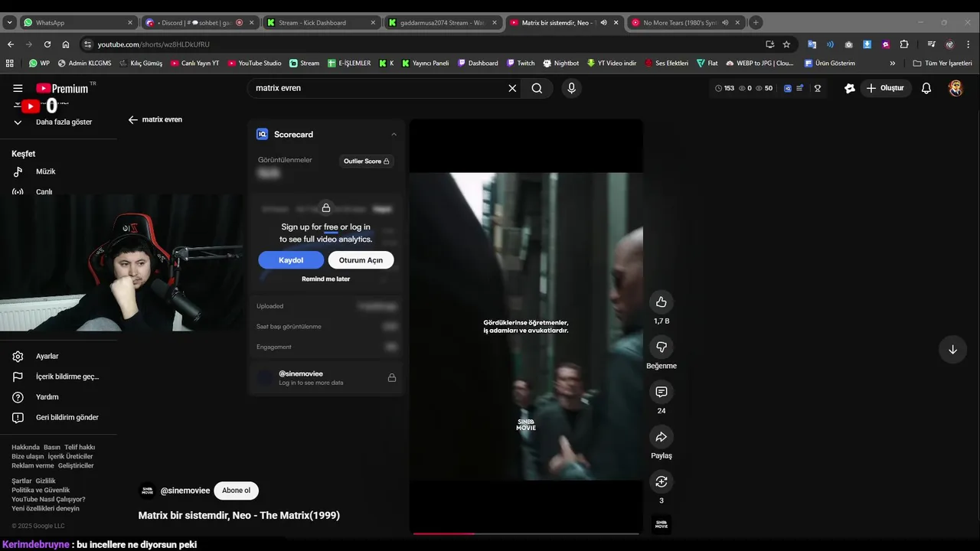Image resolution: width=980 pixels, height=551 pixels.
Task: Click the Outlier Score locked button
Action: point(366,161)
